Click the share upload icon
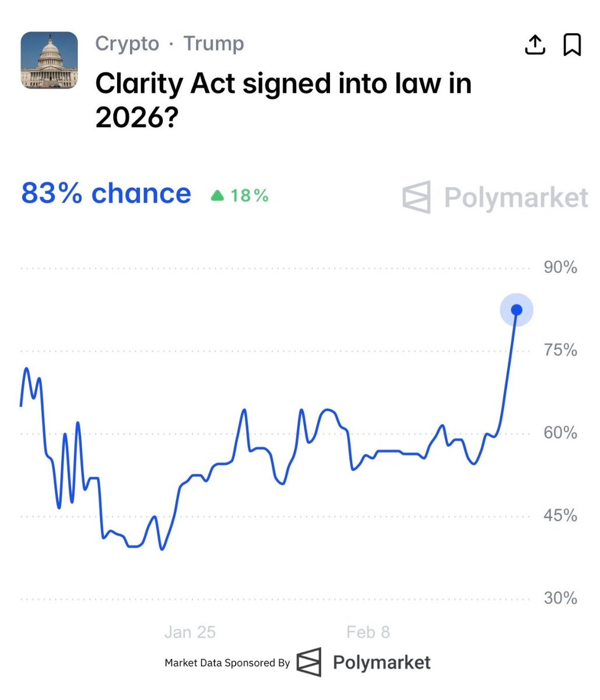Viewport: 600px width, 700px height. coord(535,44)
